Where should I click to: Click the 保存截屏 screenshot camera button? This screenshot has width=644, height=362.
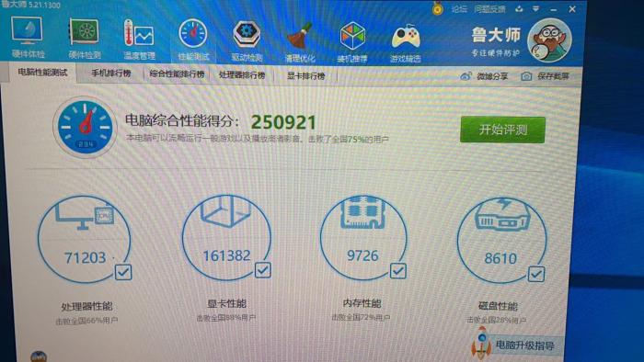tap(545, 76)
